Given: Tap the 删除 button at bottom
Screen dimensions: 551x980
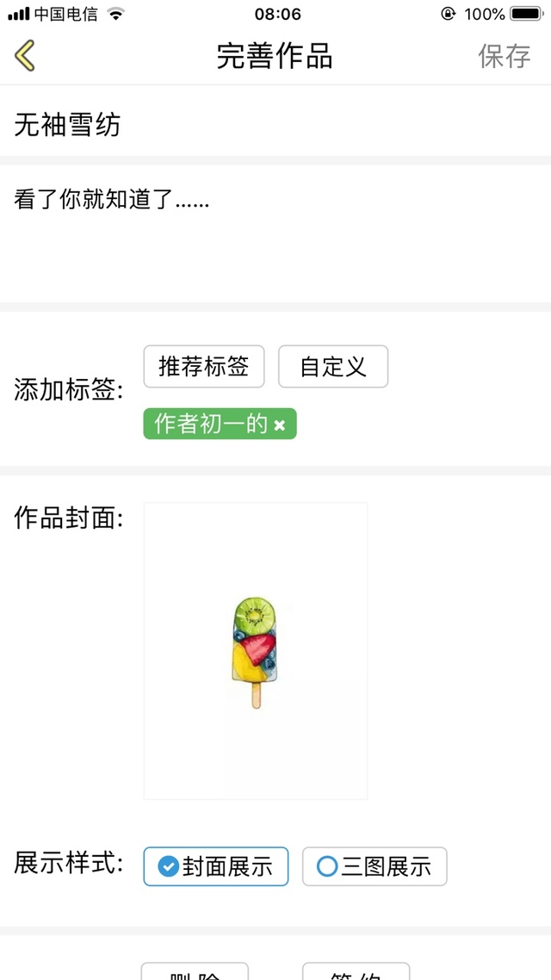Looking at the screenshot, I should [x=195, y=971].
